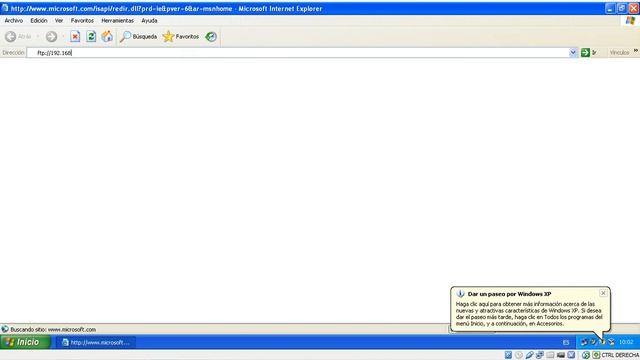Click the VirtualBox network adapters status icon
This screenshot has width=640, height=360.
(540, 355)
